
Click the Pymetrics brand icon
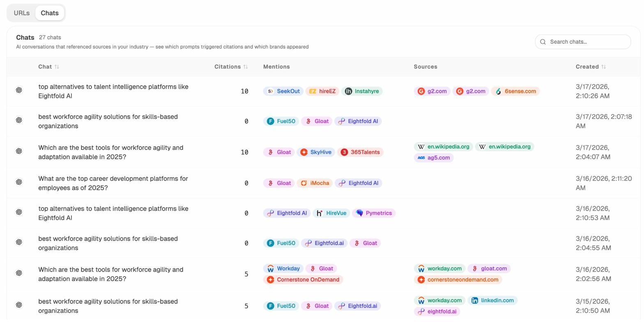(360, 213)
